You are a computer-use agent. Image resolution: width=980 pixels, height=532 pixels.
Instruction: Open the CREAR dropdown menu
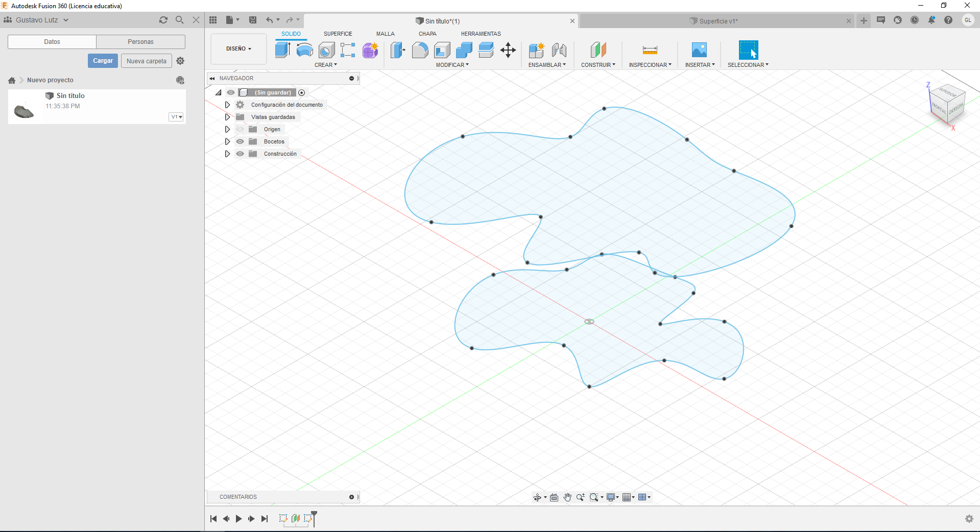(326, 65)
